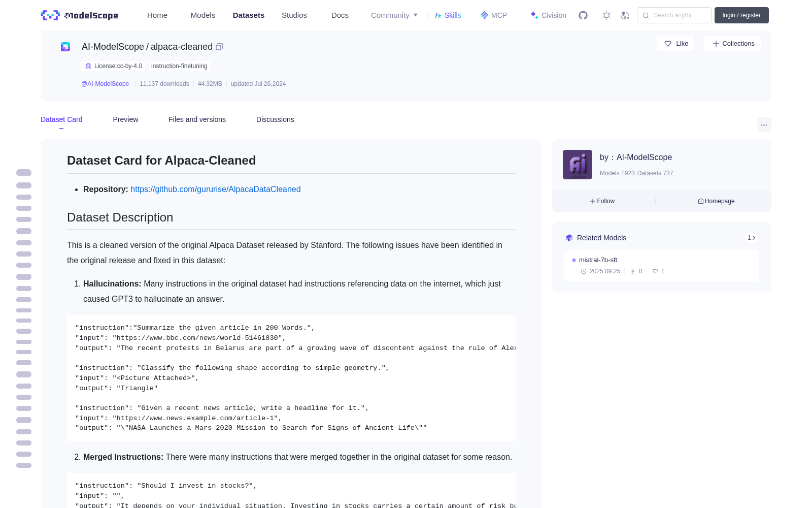Click the License:cc-by-4.0 tag
The width and height of the screenshot is (812, 508).
click(113, 66)
